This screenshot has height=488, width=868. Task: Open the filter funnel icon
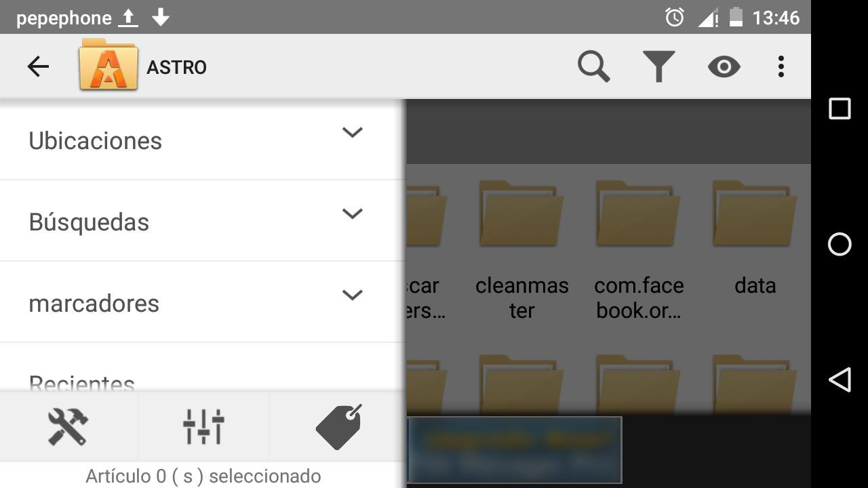658,67
